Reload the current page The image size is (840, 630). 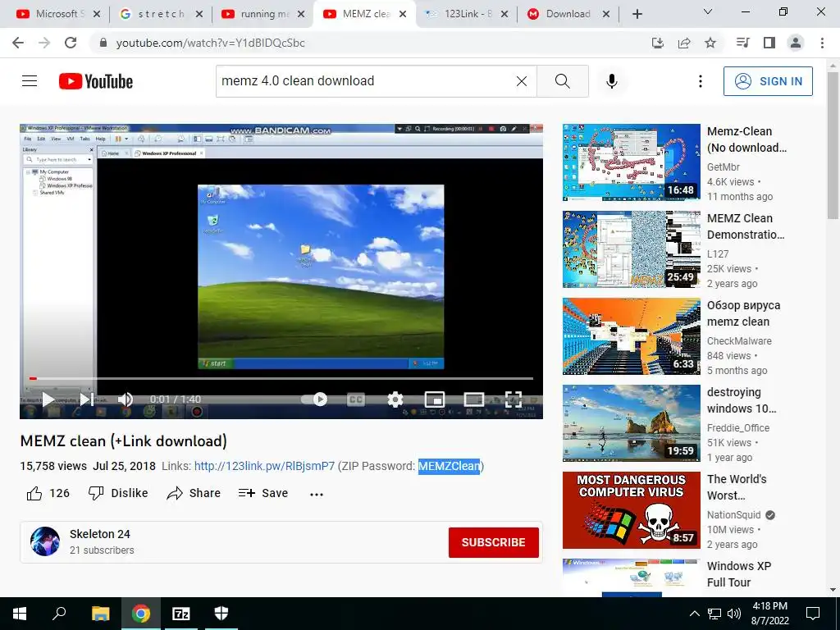[71, 43]
